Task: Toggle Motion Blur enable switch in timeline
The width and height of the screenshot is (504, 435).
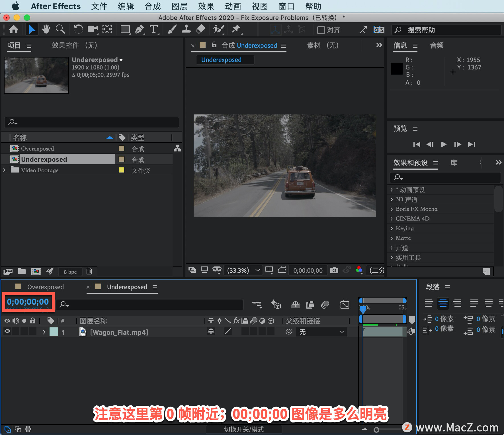Action: [x=325, y=305]
